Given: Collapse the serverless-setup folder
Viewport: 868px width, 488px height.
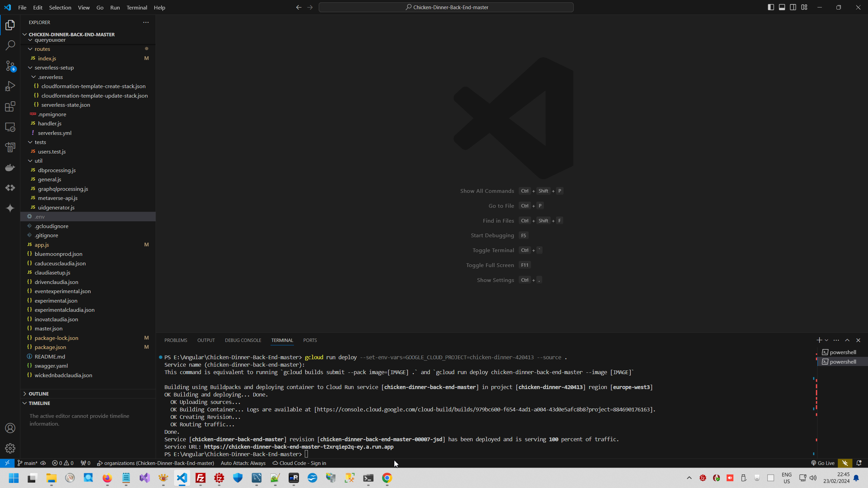Looking at the screenshot, I should pos(54,67).
